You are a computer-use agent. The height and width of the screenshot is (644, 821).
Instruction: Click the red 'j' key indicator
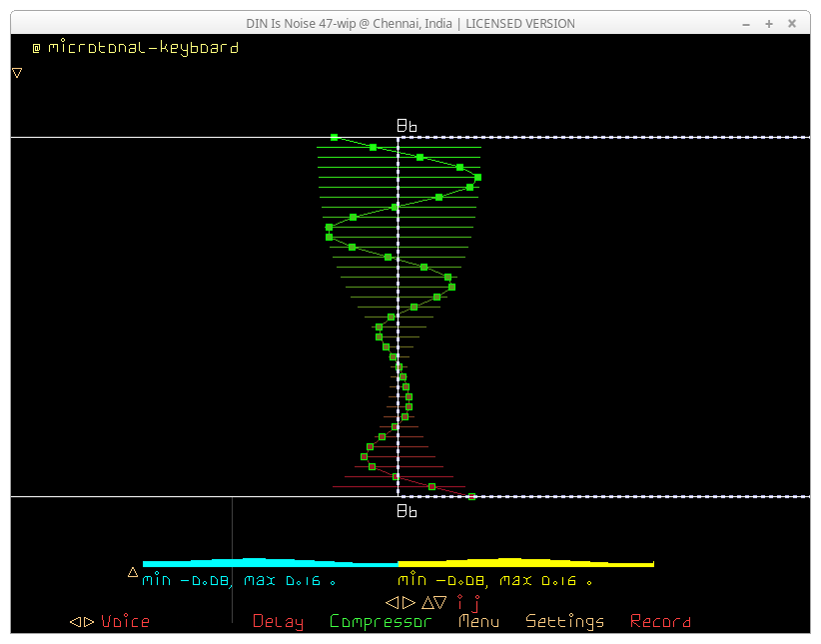coord(476,603)
